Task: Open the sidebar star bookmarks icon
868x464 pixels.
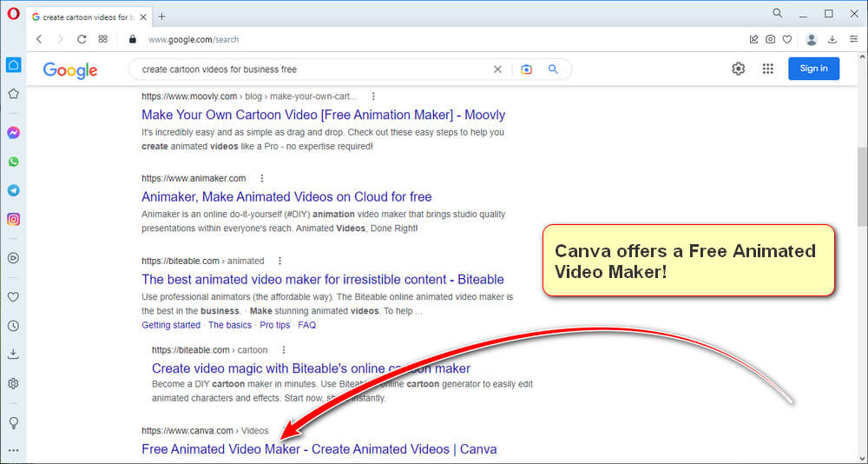Action: tap(13, 94)
